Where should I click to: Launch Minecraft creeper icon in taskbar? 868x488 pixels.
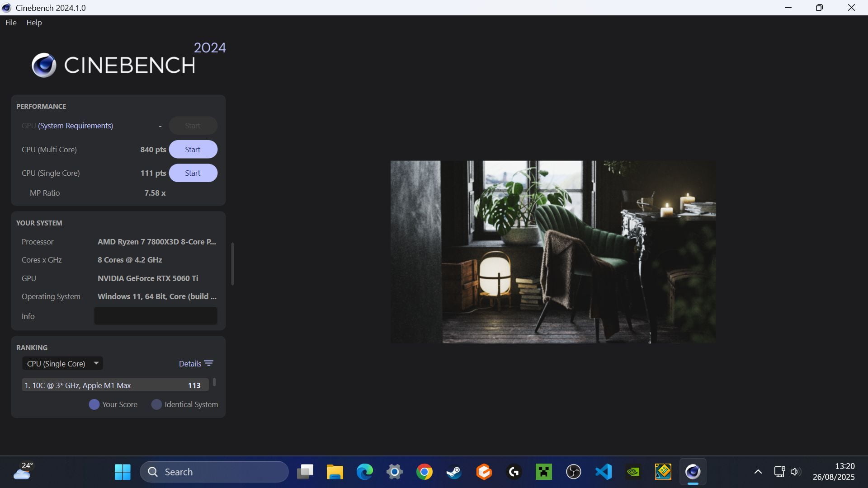[x=543, y=472]
